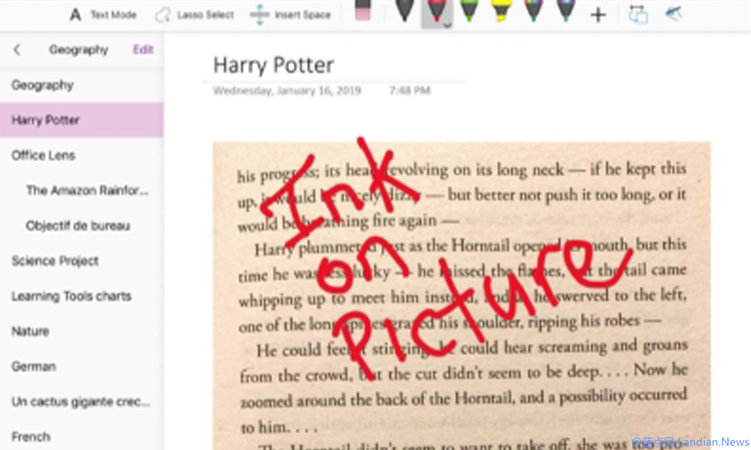This screenshot has width=751, height=450.
Task: Pick the green pen
Action: point(468,11)
